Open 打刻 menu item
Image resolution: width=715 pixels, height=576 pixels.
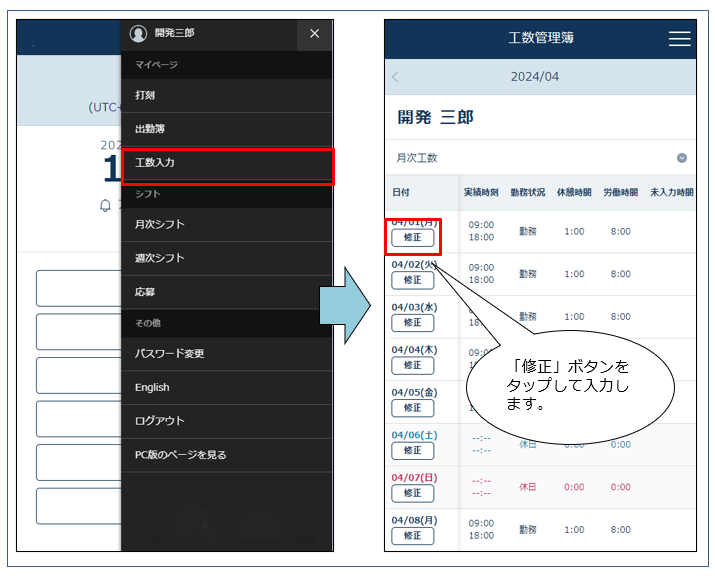tap(227, 95)
